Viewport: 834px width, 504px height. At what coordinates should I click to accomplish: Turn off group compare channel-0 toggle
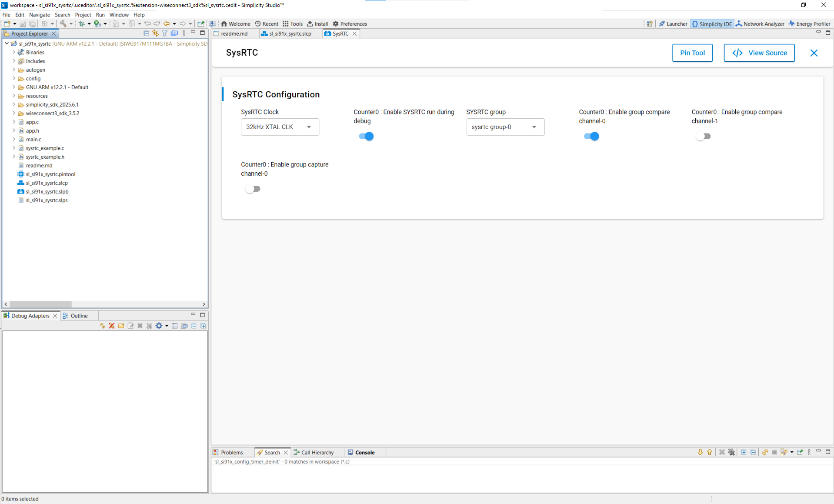(591, 137)
